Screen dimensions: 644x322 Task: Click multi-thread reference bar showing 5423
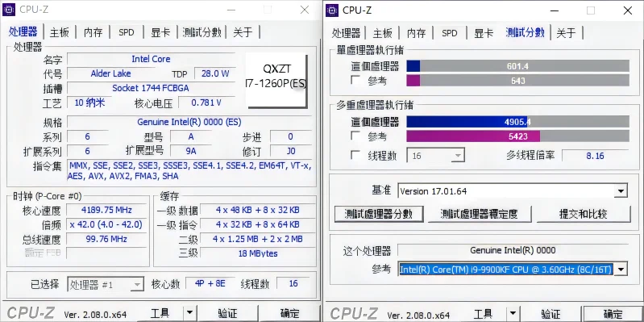click(518, 136)
